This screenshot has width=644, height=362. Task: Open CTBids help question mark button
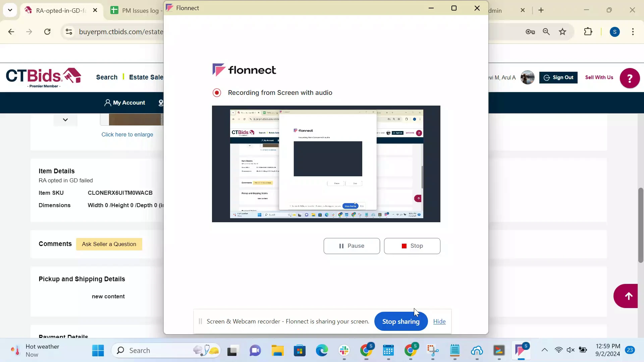pos(630,78)
